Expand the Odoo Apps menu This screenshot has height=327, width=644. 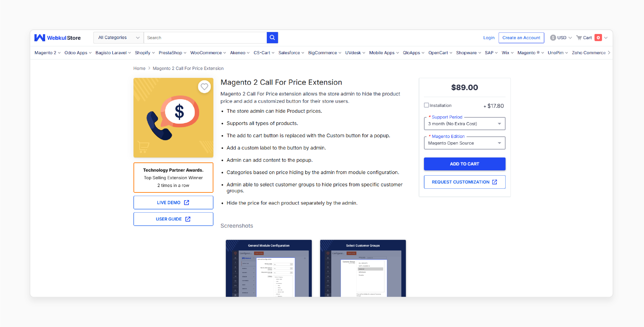pyautogui.click(x=78, y=53)
